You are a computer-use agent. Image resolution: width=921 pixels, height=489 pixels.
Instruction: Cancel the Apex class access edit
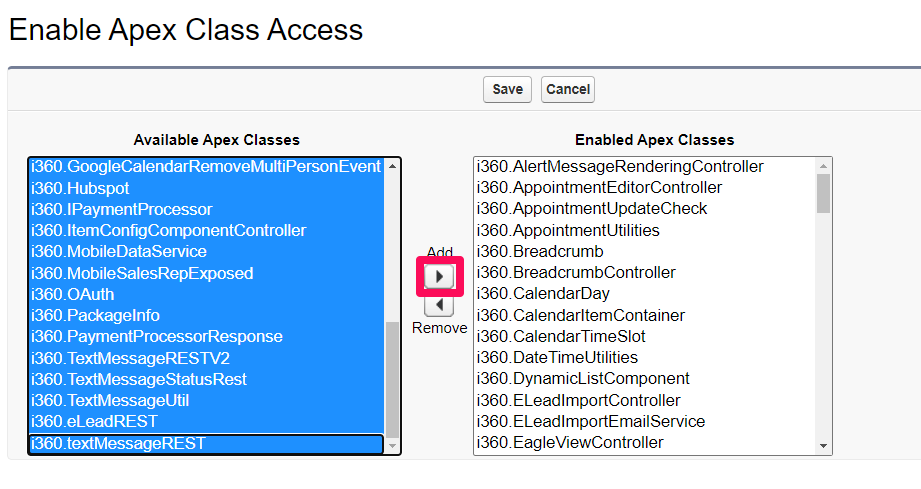[x=568, y=89]
